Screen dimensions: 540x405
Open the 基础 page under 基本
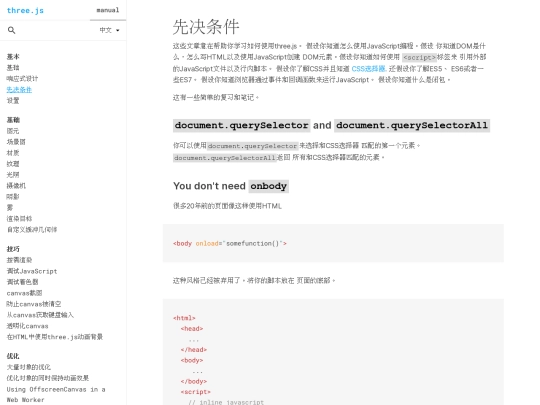click(13, 68)
